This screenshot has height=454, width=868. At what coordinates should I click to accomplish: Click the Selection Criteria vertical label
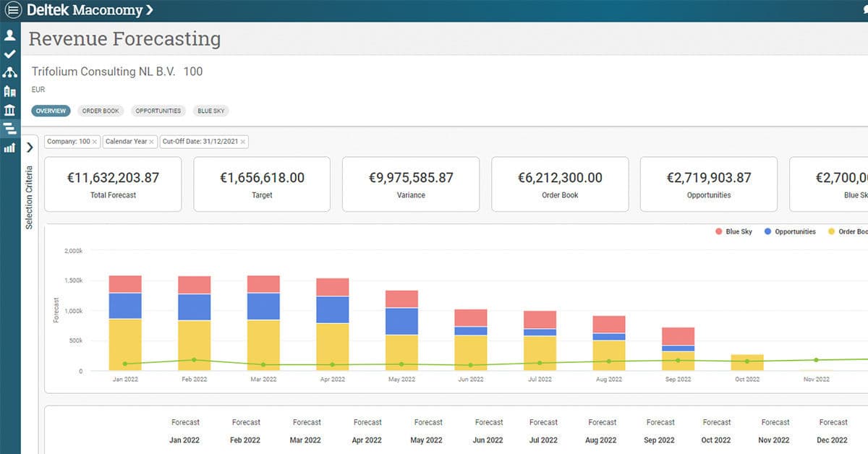[x=30, y=197]
